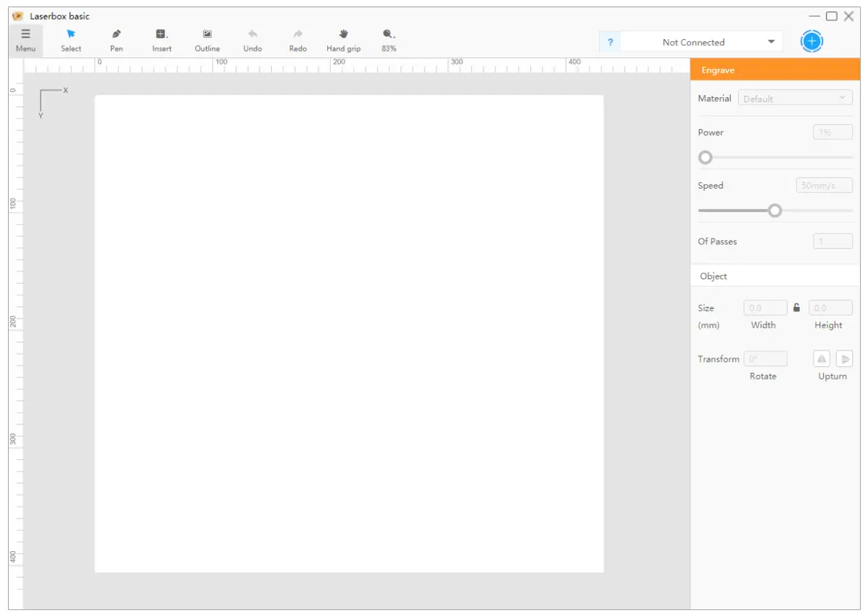Activate the Hand grip pan tool
The image size is (868, 613).
click(x=344, y=40)
